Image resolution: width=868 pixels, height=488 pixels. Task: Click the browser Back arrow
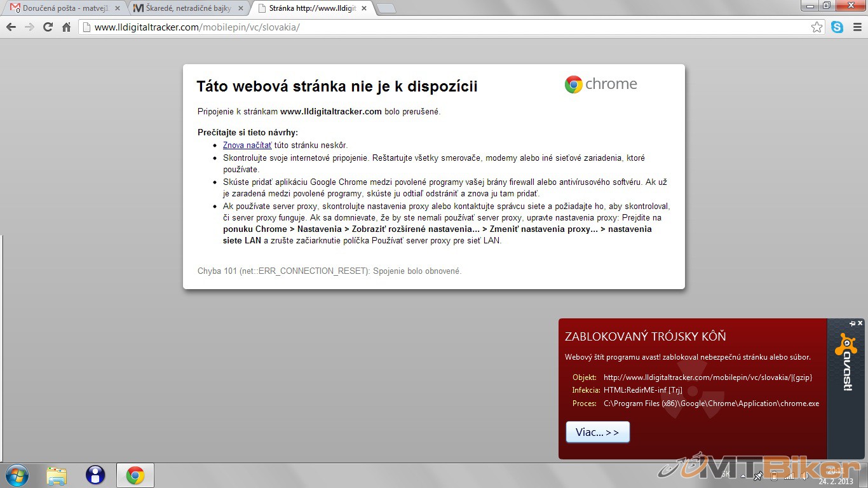click(x=11, y=27)
